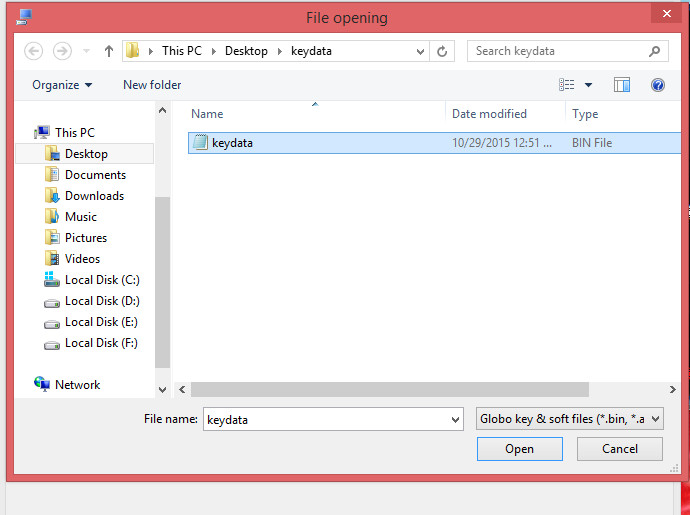Click the forward navigation arrow

[62, 51]
